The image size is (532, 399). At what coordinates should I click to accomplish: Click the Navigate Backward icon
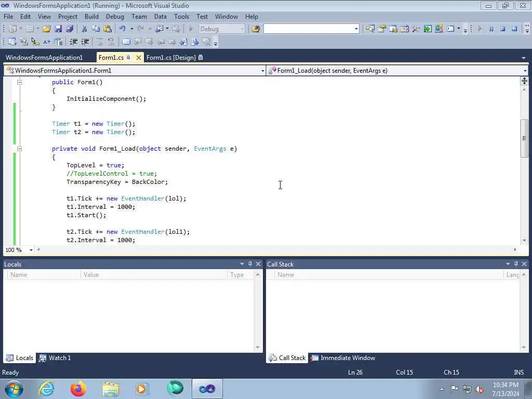(159, 29)
